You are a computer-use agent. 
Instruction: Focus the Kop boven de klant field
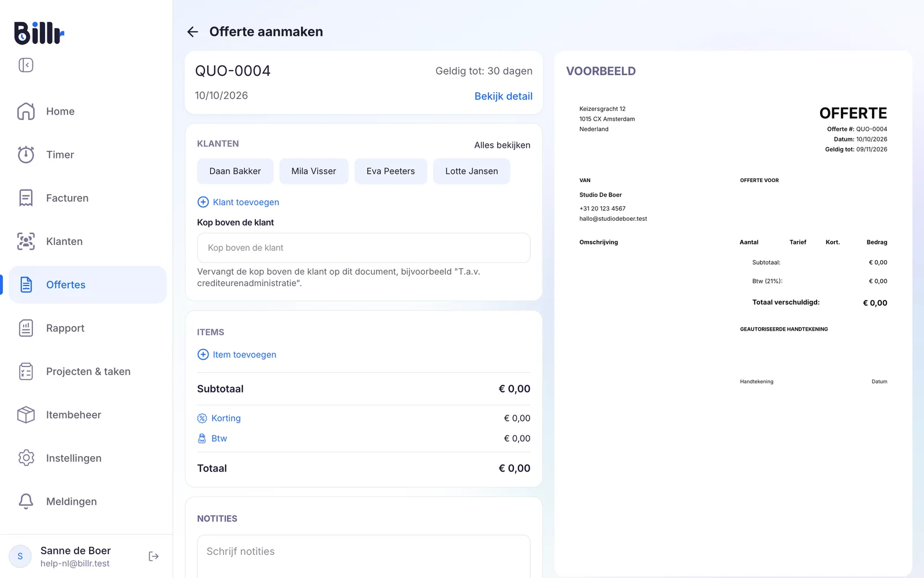(364, 248)
